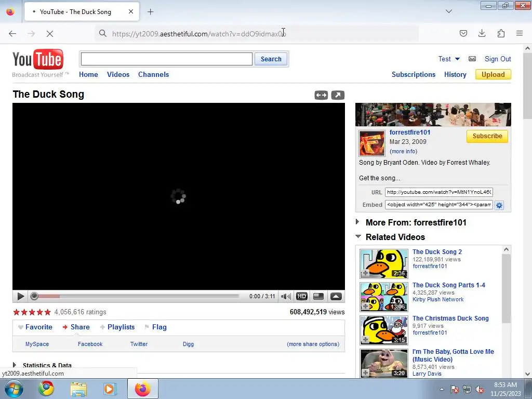The height and width of the screenshot is (399, 532).
Task: Add The Duck Song 2 to the queue
Action: [365, 273]
